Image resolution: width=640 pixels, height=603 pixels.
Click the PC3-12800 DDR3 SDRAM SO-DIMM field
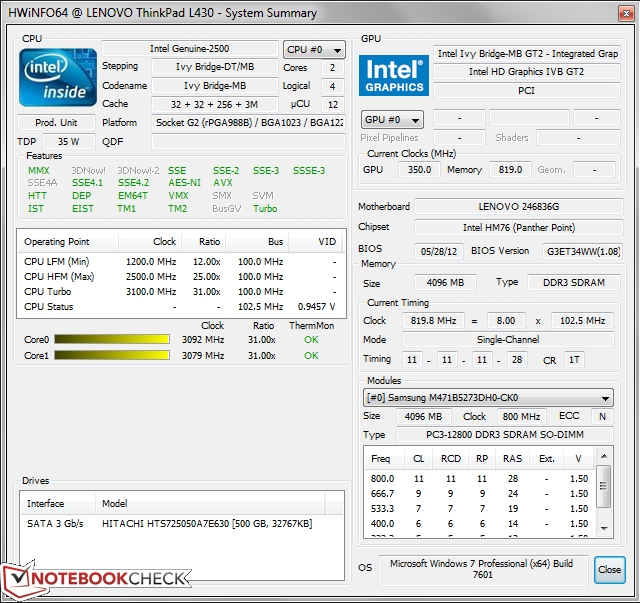(x=505, y=434)
